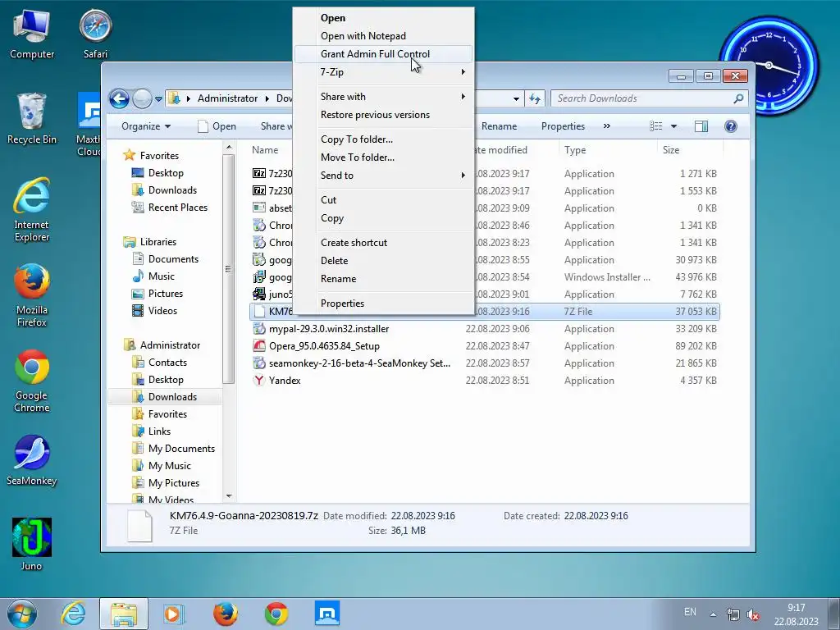Launch Internet Explorer desktop shortcut

point(32,210)
